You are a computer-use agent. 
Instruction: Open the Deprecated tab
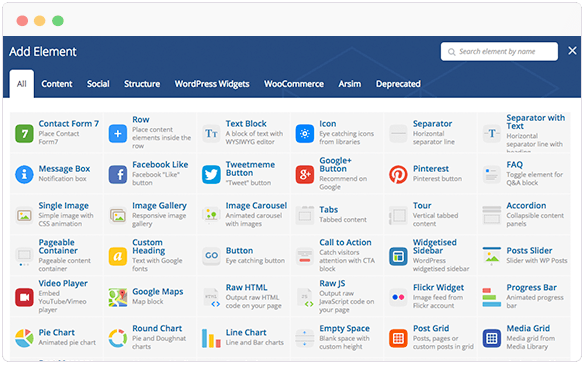coord(398,84)
